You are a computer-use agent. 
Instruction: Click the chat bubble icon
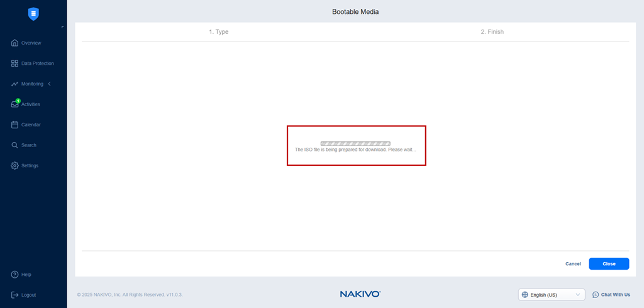coord(596,294)
